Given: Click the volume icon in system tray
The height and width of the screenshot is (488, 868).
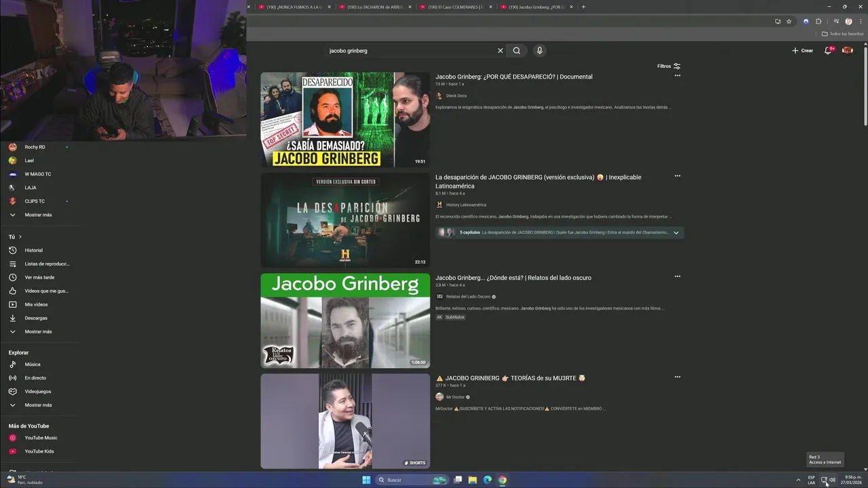Looking at the screenshot, I should (x=832, y=480).
